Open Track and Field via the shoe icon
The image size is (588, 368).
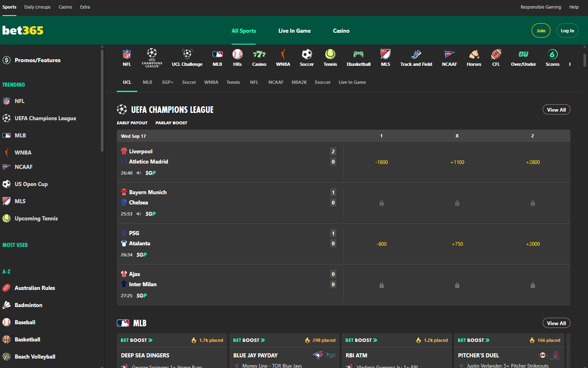click(416, 53)
